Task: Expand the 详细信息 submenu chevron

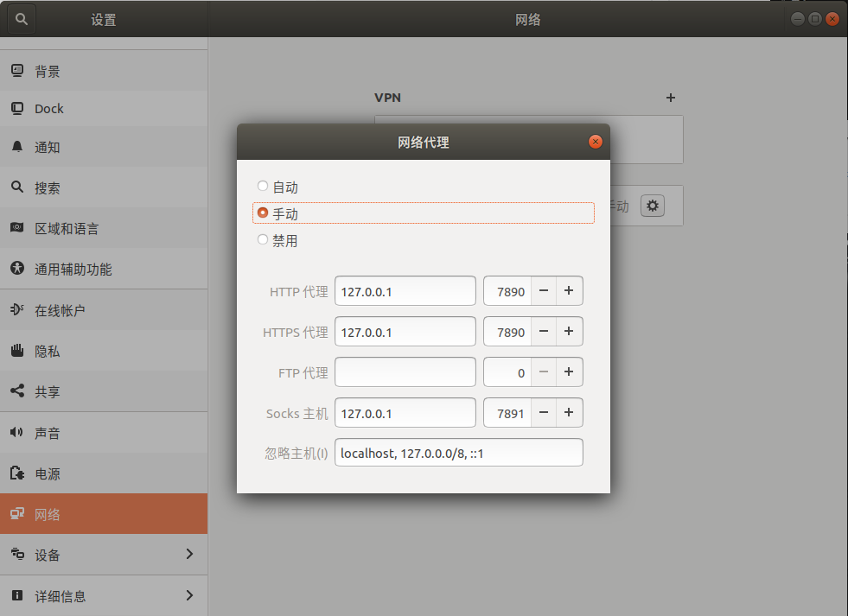Action: [x=189, y=595]
